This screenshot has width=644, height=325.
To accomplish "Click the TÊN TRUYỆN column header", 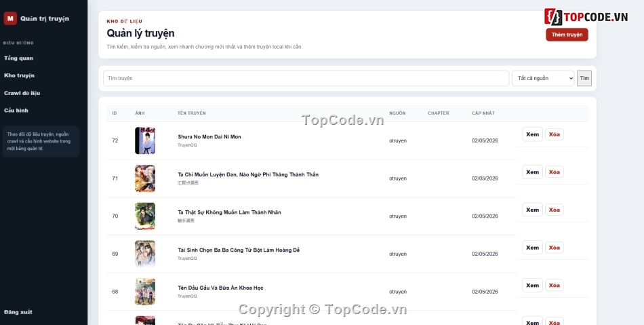I will (x=192, y=113).
